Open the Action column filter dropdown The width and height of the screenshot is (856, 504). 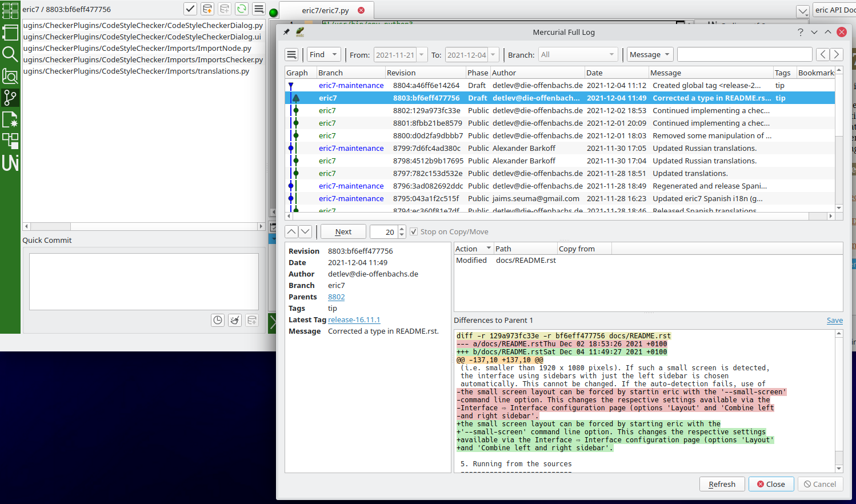point(489,249)
